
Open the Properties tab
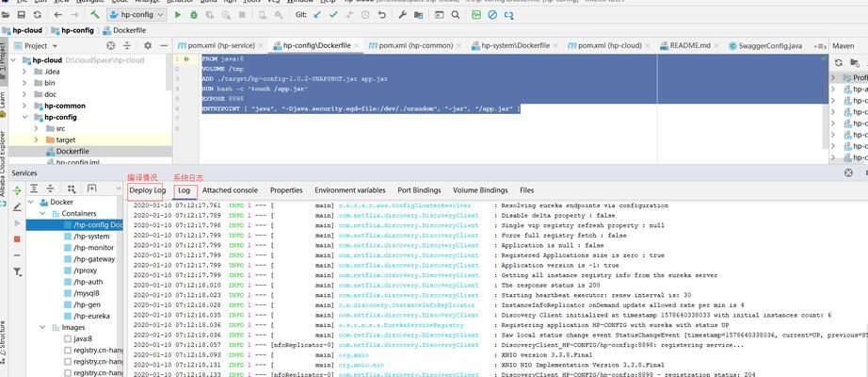pyautogui.click(x=286, y=190)
